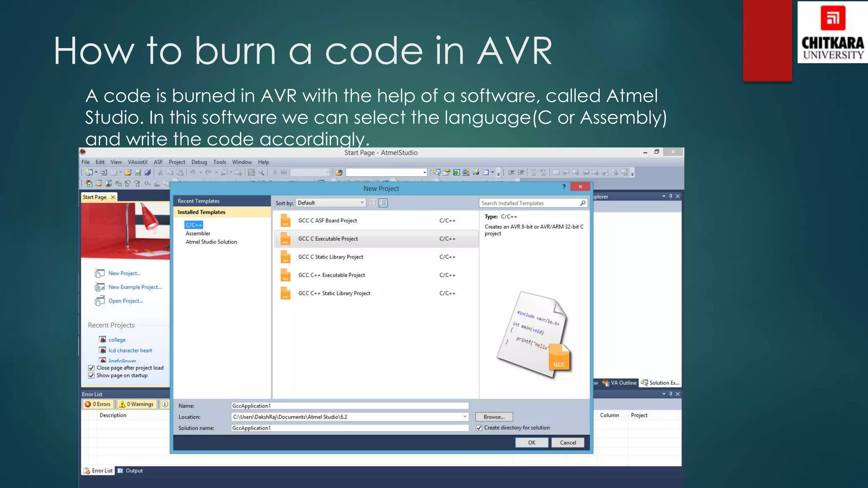Click the Browse... button
This screenshot has height=488, width=868.
coord(494,417)
